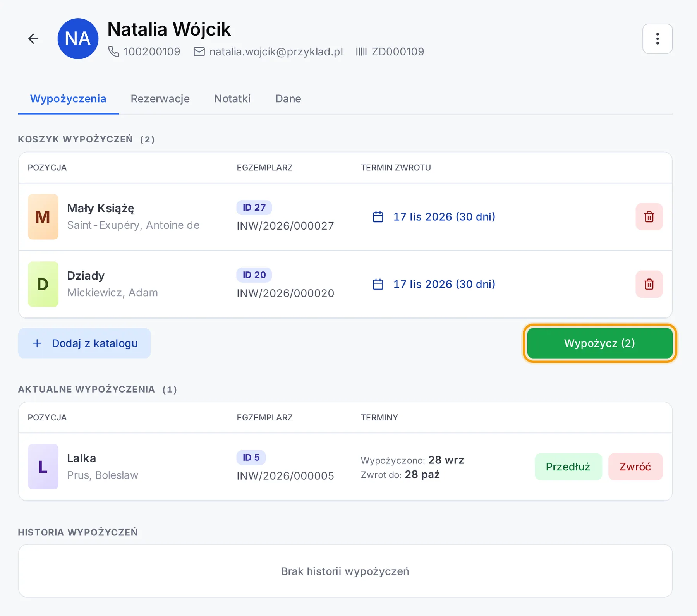The width and height of the screenshot is (697, 616).
Task: Click email natalia.wojcik@przyklad.pl
Action: (276, 51)
